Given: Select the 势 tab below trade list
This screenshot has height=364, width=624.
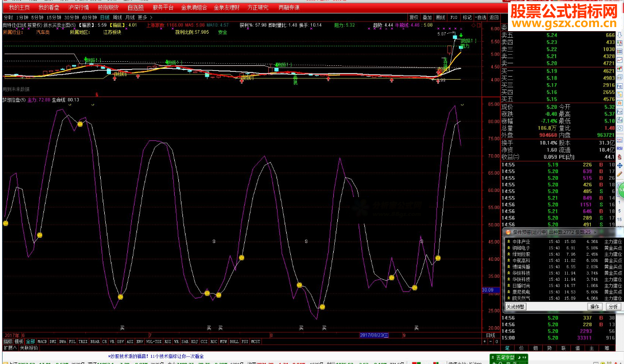Looking at the screenshot, I should (549, 349).
